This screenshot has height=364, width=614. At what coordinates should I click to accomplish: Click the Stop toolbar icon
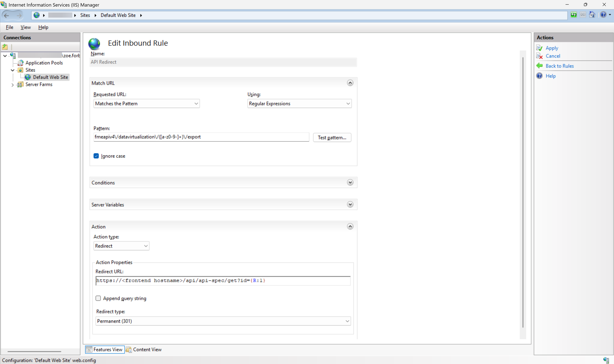(x=583, y=15)
